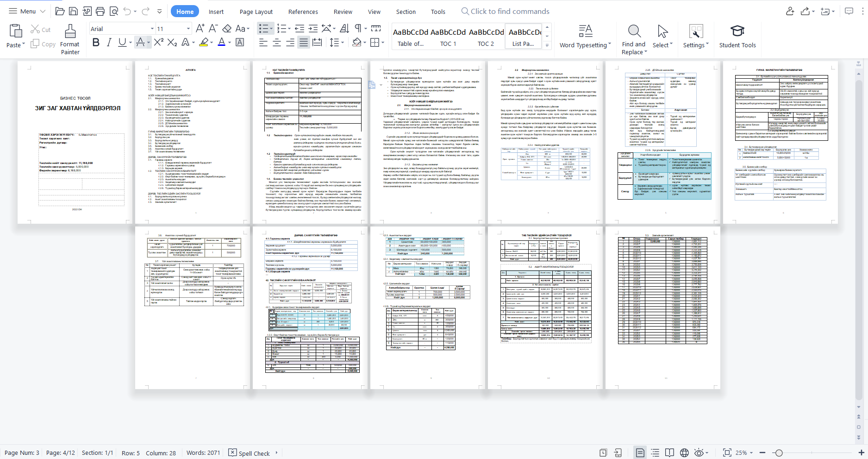Click the Print icon in quick access toolbar
The width and height of the screenshot is (868, 459).
[x=100, y=12]
